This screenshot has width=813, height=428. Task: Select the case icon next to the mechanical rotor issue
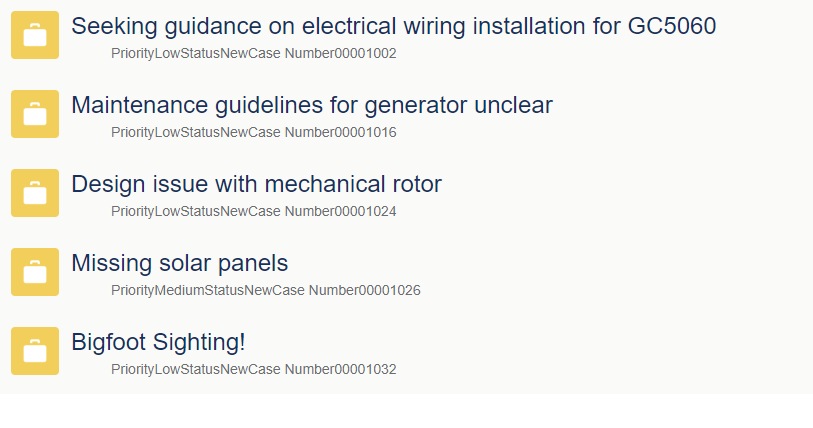click(x=35, y=193)
